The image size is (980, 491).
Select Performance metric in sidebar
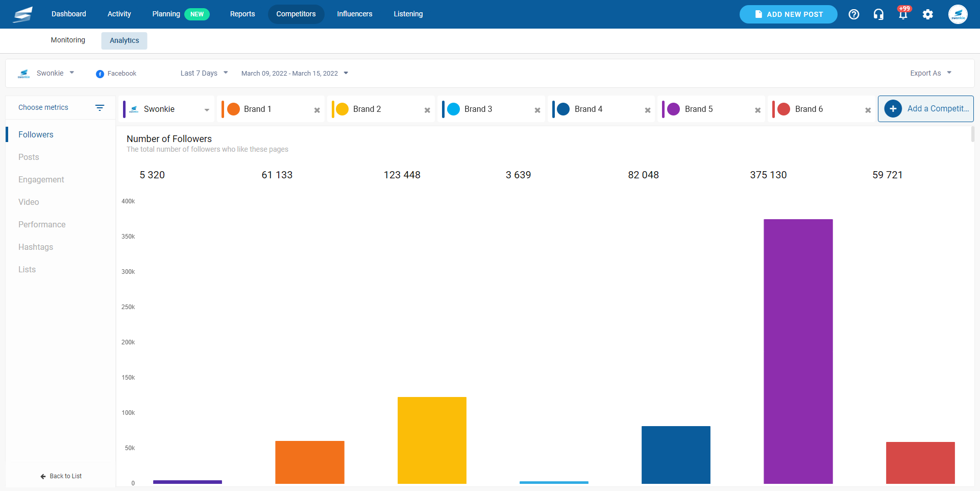(x=42, y=225)
